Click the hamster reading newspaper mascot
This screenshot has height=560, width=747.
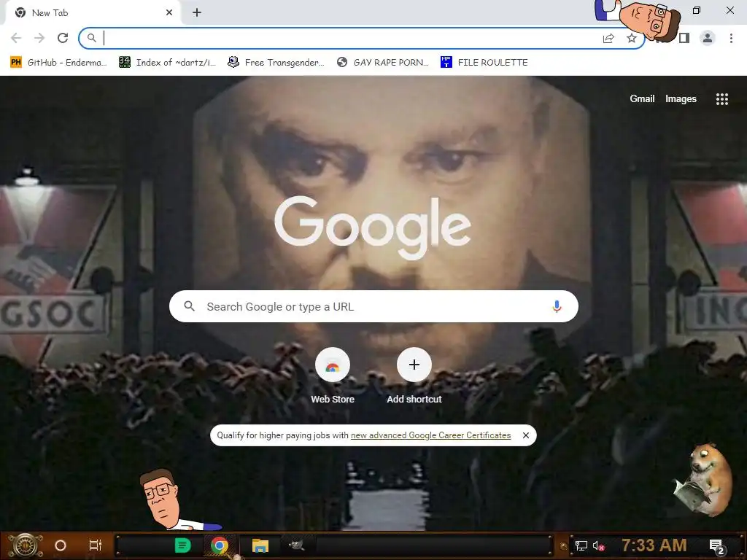[x=703, y=480]
